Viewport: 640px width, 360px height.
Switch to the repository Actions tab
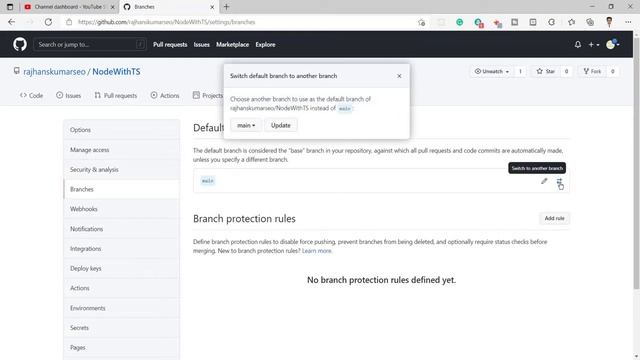[x=165, y=95]
